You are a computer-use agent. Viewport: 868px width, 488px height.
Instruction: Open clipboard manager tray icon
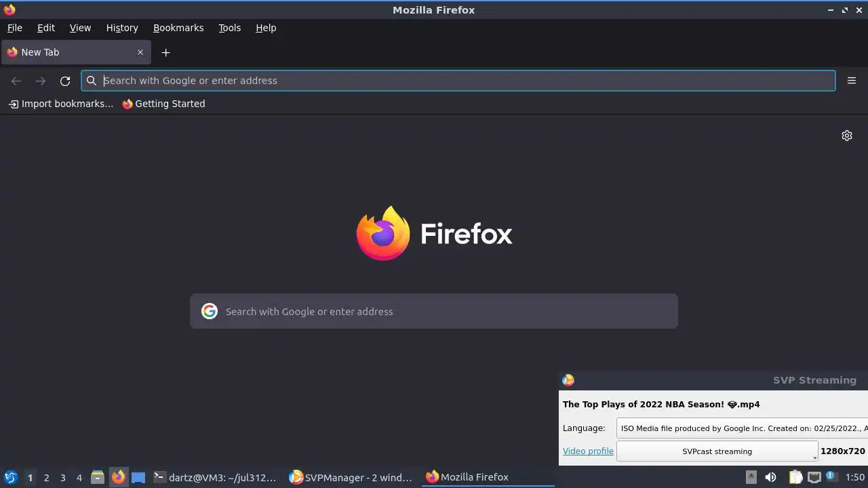tap(795, 477)
